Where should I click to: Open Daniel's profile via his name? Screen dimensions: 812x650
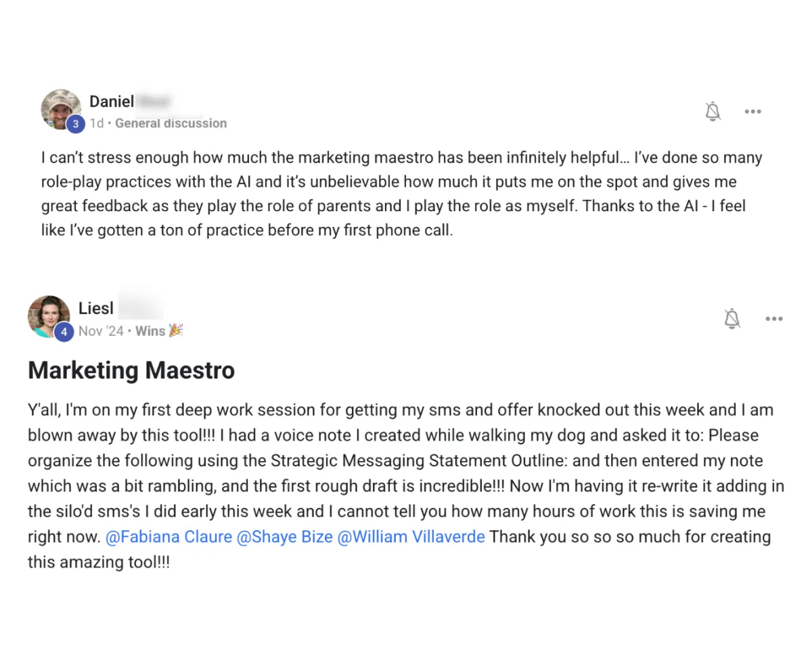pyautogui.click(x=112, y=102)
